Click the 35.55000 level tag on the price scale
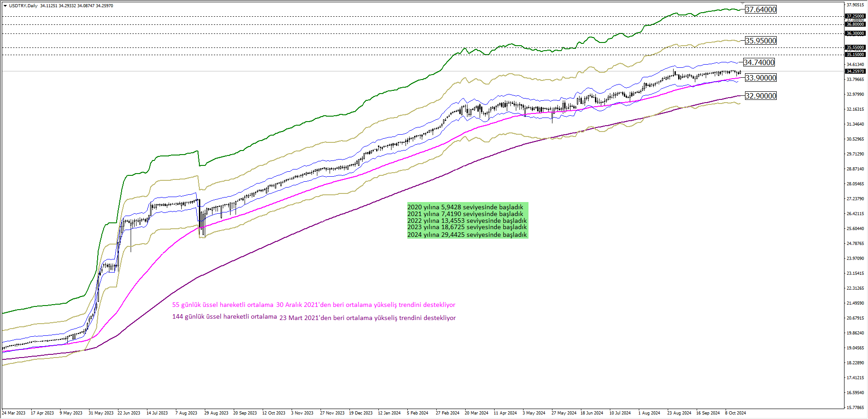Viewport: 868px width, 419px height. (x=855, y=47)
